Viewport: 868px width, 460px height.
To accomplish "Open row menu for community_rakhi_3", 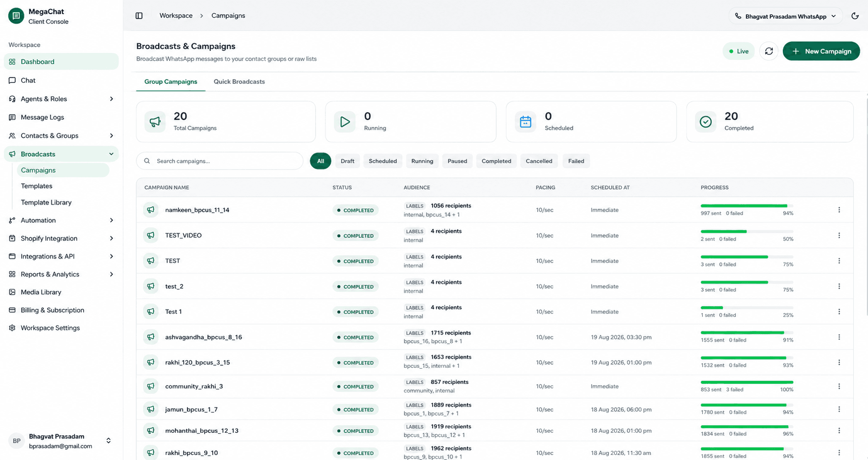I will point(839,386).
